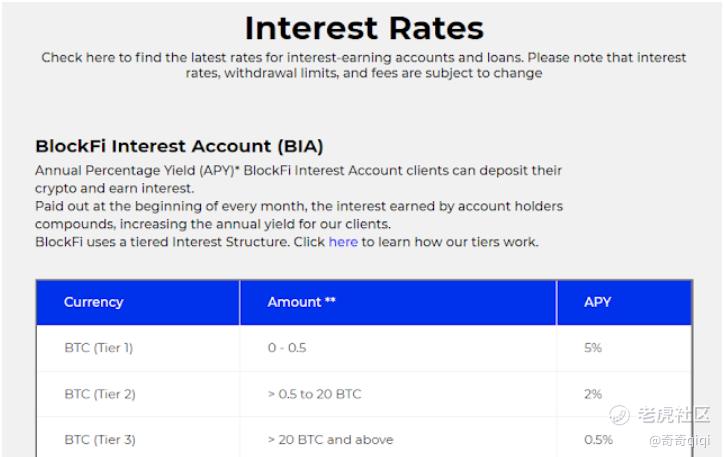This screenshot has height=457, width=724.
Task: Click the 2% APY value
Action: pyautogui.click(x=593, y=394)
